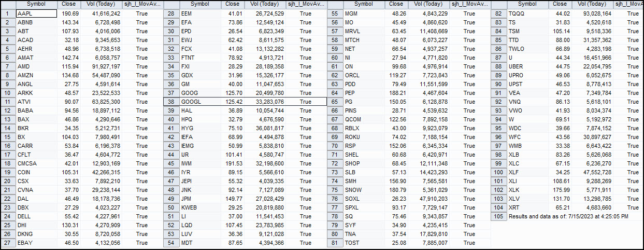The image size is (644, 250).
Task: Click the first sjh_I_MovAv column header
Action: point(142,5)
